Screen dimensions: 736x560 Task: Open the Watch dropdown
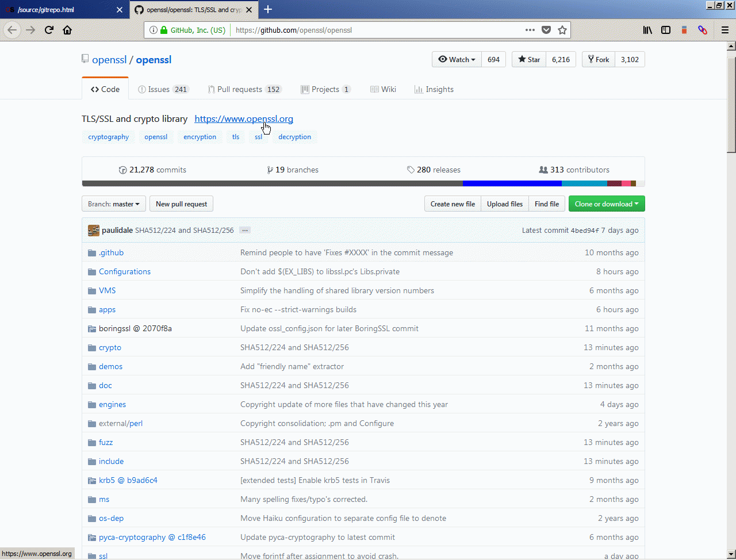(457, 60)
